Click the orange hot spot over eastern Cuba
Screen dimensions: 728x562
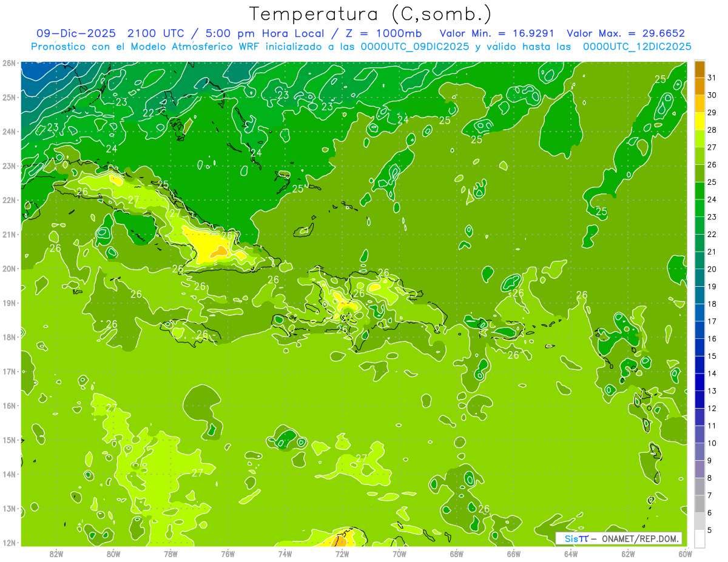pyautogui.click(x=219, y=251)
